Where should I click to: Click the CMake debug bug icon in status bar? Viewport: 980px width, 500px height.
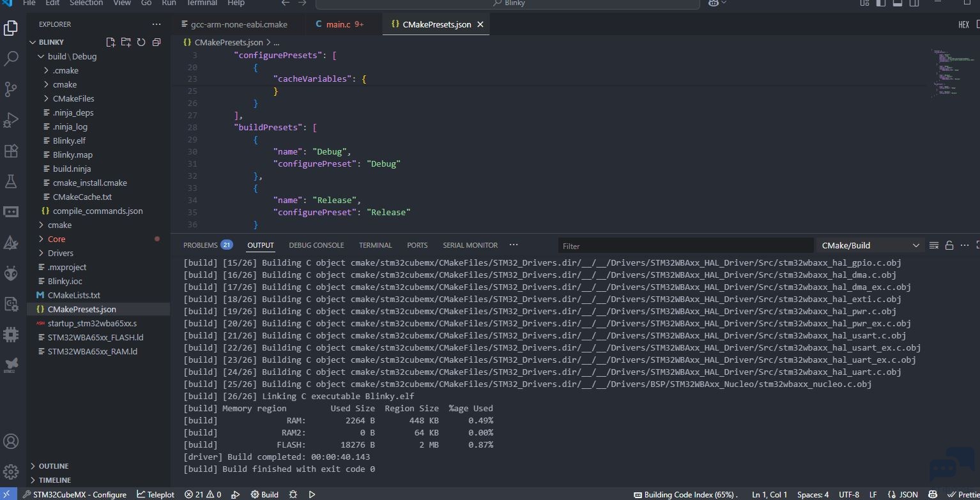tap(293, 494)
